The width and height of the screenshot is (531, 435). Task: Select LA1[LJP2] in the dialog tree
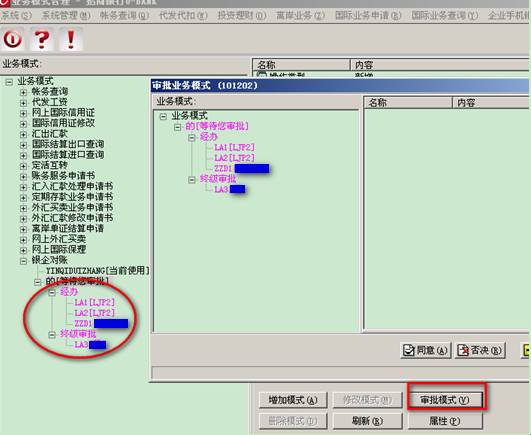tap(234, 147)
